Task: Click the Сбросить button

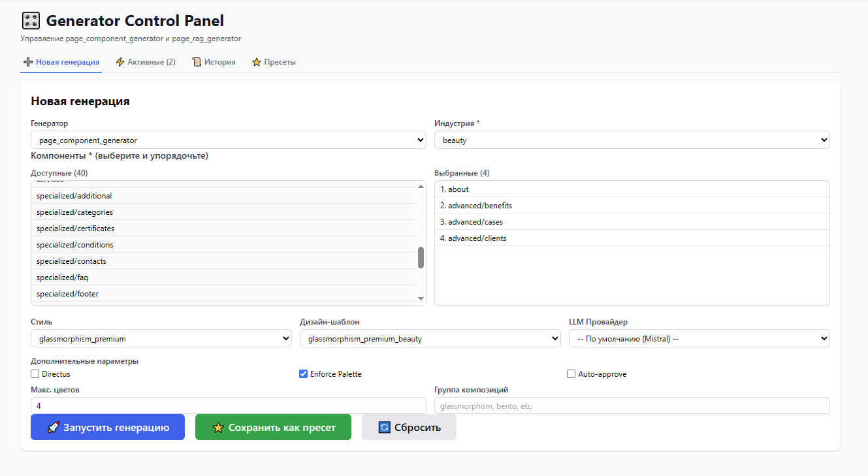Action: (409, 427)
